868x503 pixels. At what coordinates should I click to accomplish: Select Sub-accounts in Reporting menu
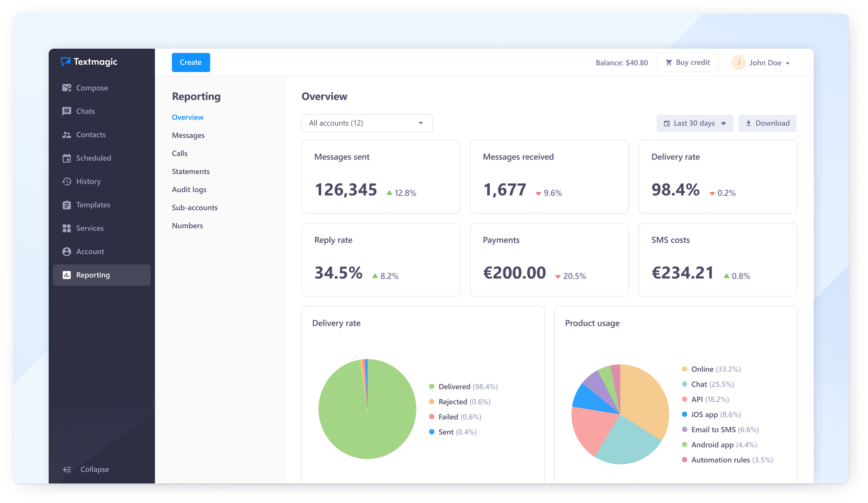[195, 208]
